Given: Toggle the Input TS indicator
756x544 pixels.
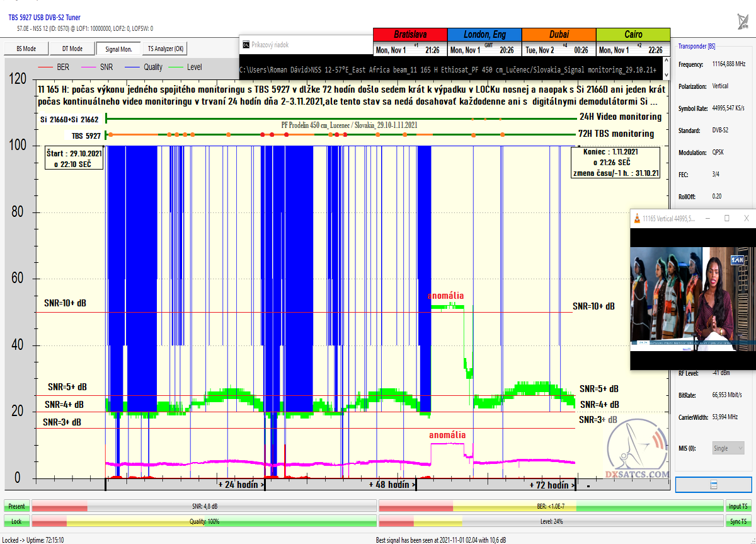Looking at the screenshot, I should [738, 506].
